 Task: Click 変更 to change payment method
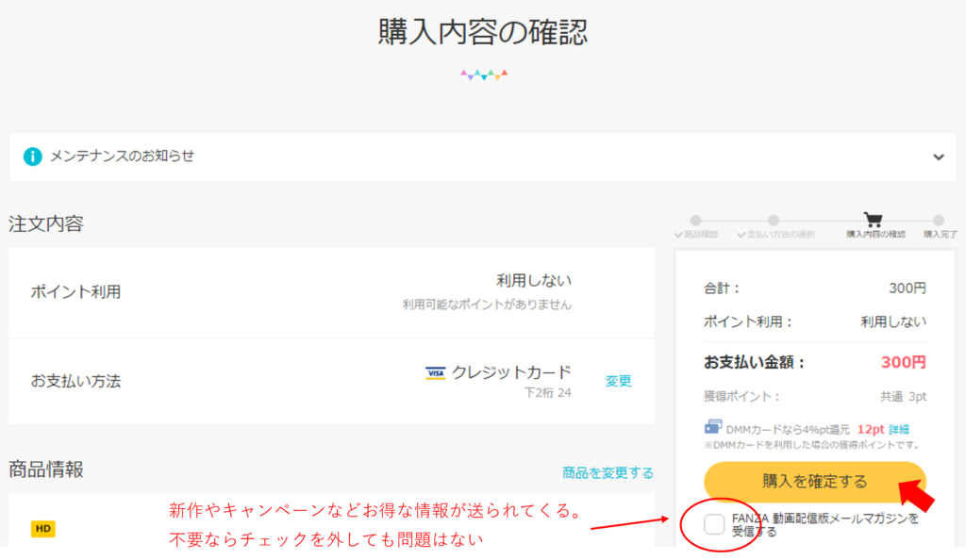click(618, 381)
